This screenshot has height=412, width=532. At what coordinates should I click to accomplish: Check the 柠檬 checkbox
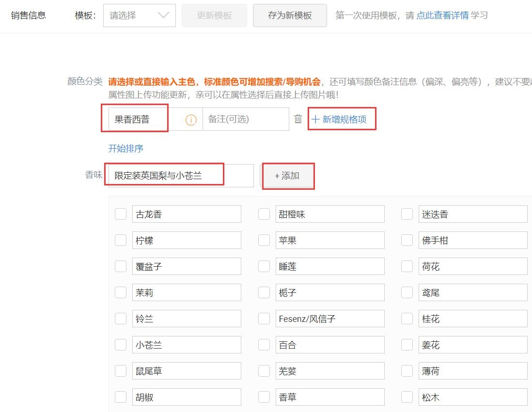tap(121, 240)
